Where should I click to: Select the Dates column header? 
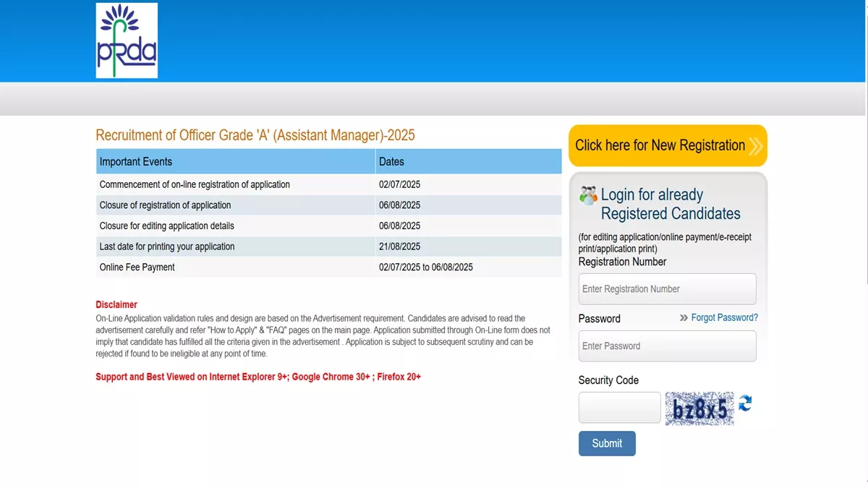469,161
